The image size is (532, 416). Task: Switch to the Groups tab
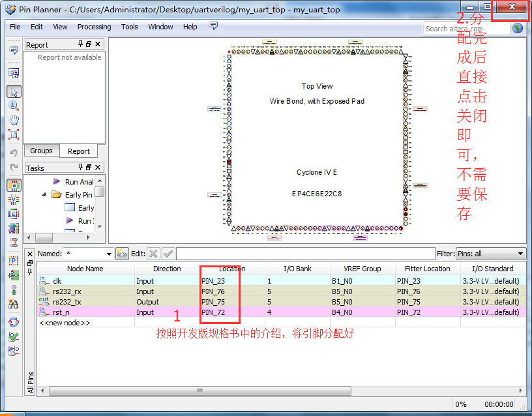point(41,151)
